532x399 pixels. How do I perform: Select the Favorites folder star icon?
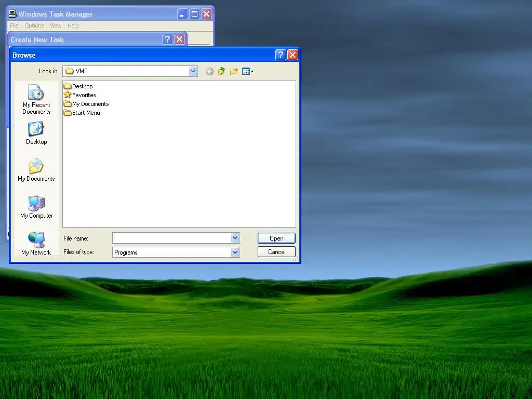point(68,95)
